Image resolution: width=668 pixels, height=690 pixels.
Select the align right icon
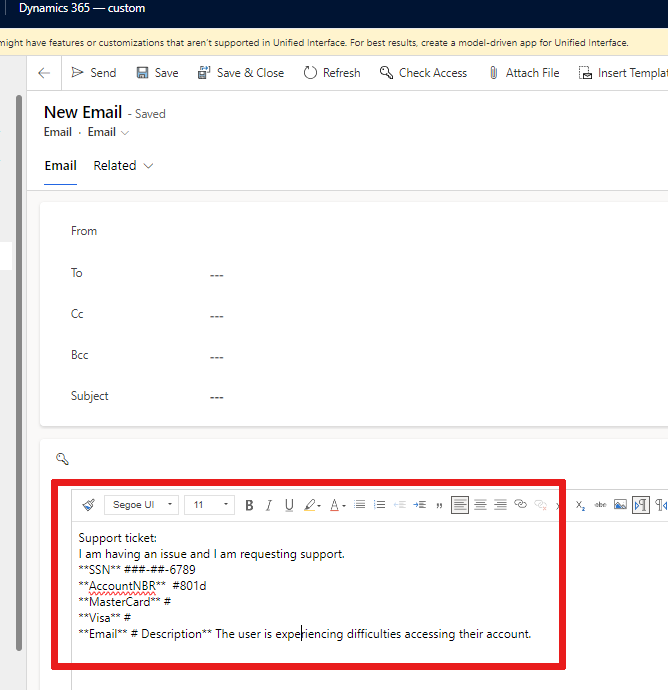point(500,505)
